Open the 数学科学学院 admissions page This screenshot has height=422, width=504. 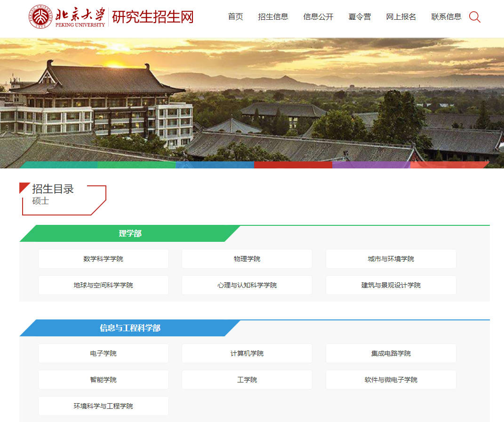click(x=103, y=259)
